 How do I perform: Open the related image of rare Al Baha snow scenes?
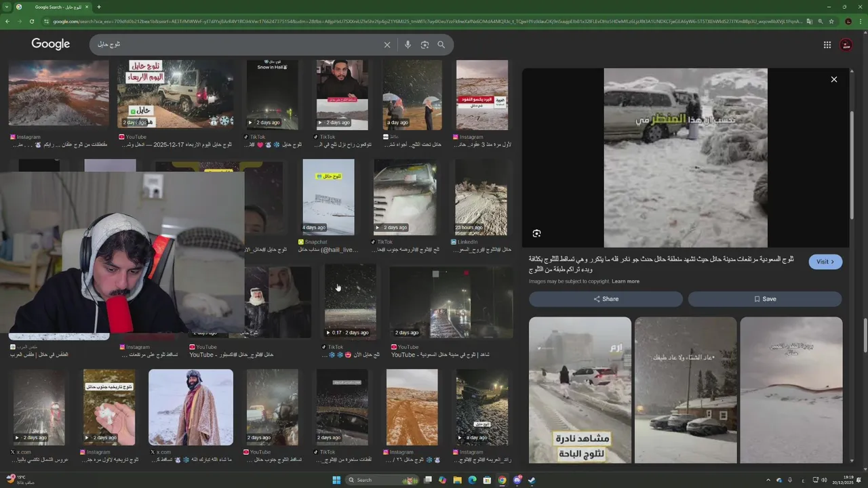[x=580, y=390]
